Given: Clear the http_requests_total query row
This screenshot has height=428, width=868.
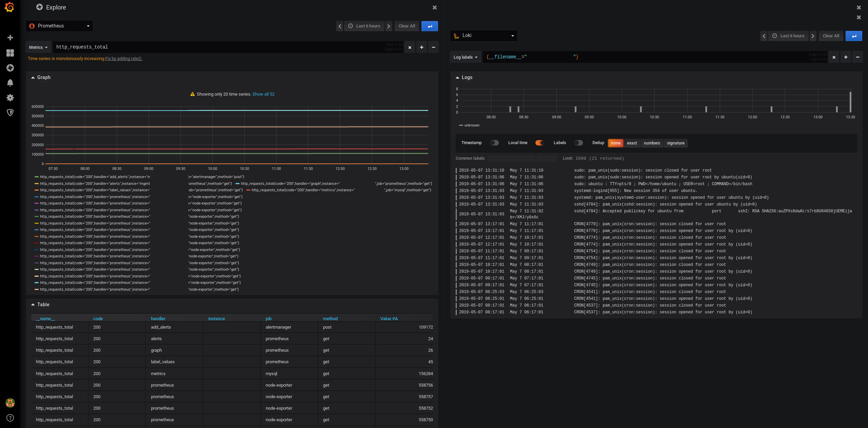Looking at the screenshot, I should tap(410, 47).
